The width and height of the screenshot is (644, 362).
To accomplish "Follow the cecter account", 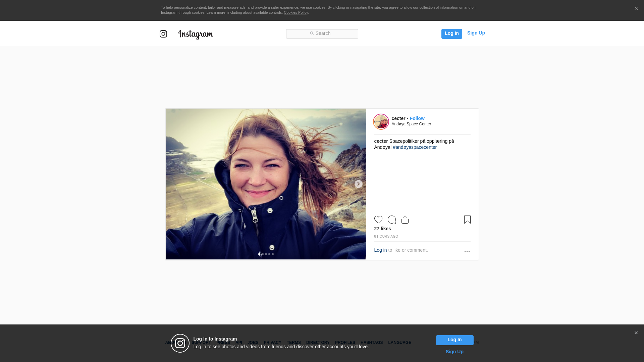I will click(x=417, y=118).
